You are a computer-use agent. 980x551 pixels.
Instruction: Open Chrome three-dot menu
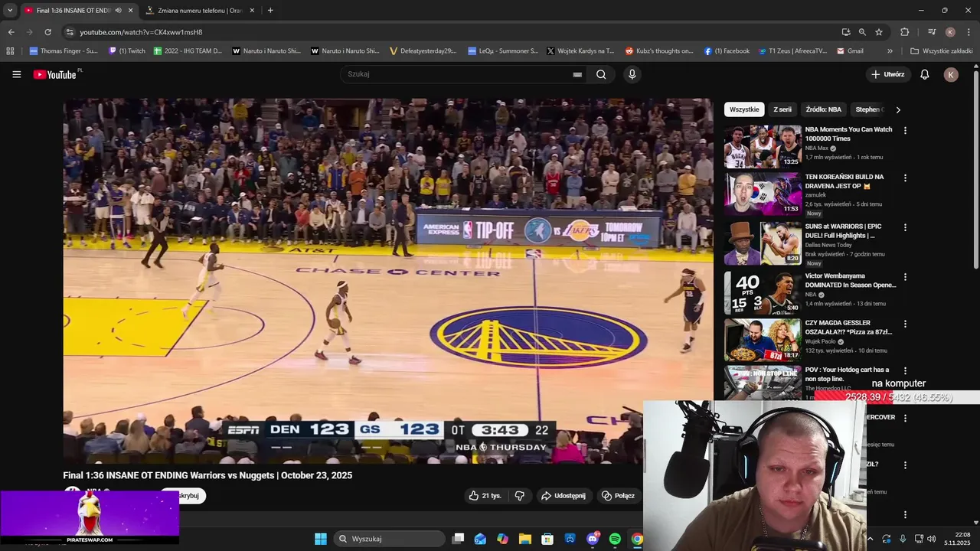coord(969,32)
